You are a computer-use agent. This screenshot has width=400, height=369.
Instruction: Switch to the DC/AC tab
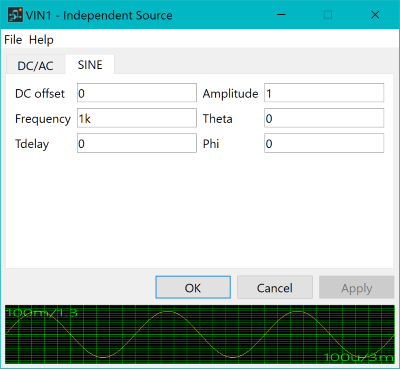click(x=35, y=66)
